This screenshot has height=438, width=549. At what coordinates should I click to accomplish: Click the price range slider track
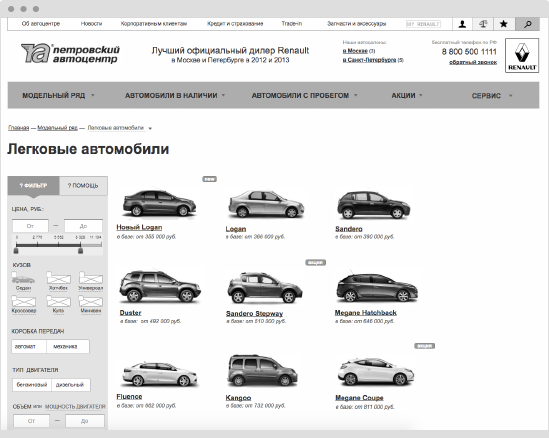[x=59, y=245]
